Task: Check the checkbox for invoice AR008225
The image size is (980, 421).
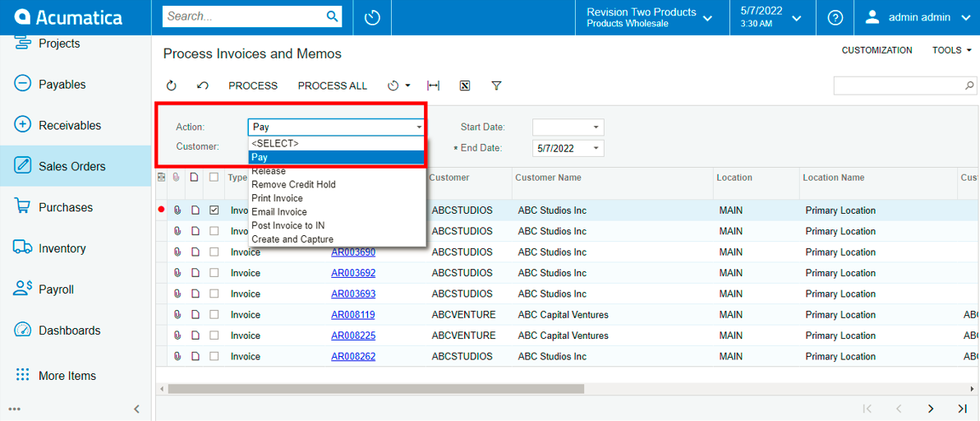Action: tap(214, 335)
